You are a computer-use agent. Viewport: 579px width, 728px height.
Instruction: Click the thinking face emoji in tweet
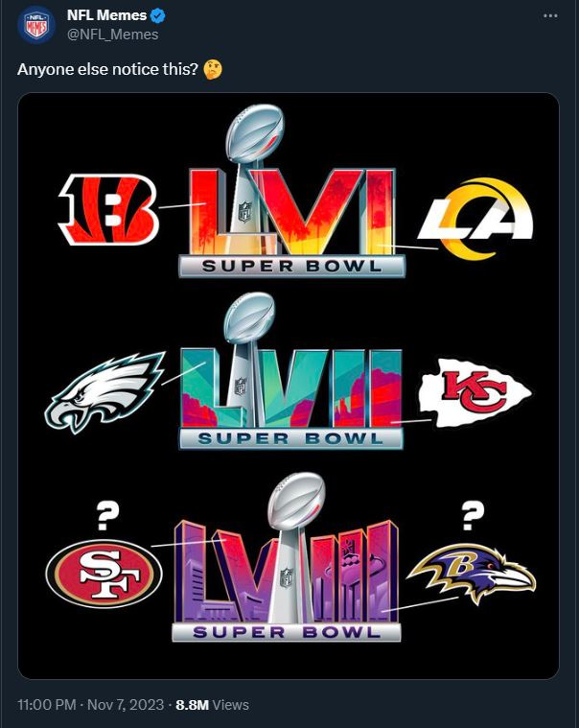coord(213,70)
